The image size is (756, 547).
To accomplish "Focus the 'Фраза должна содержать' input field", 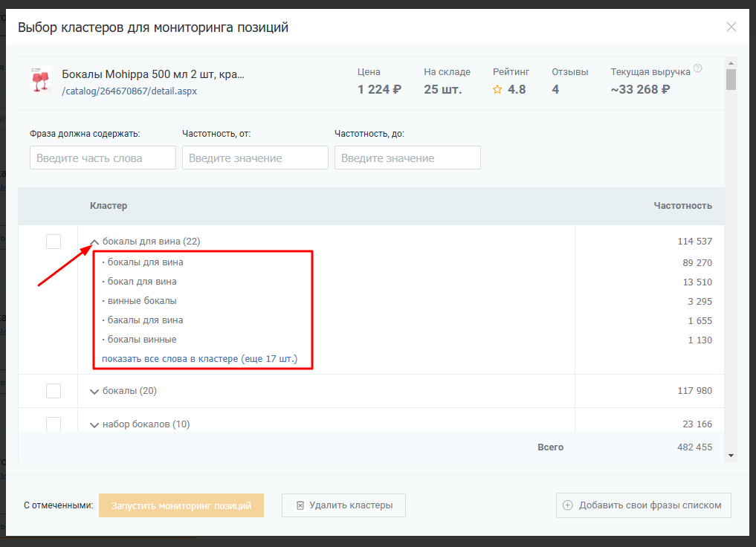I will (103, 158).
